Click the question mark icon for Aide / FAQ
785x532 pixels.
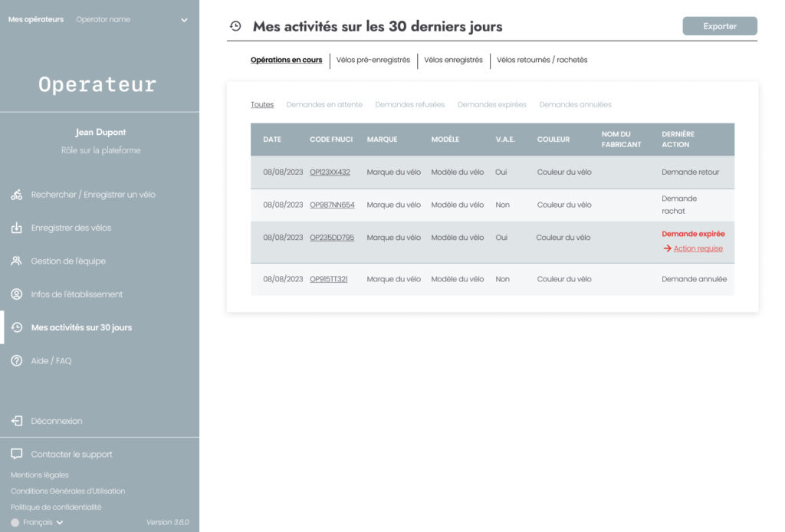coord(17,361)
